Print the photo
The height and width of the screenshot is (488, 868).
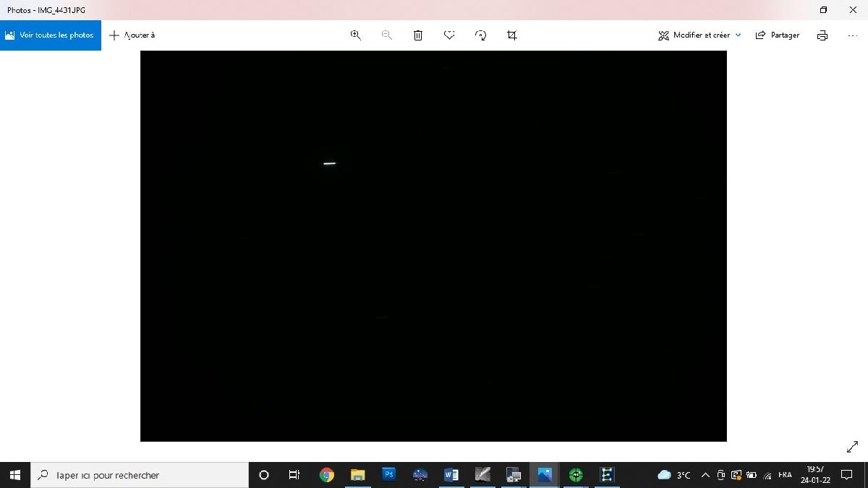tap(822, 35)
